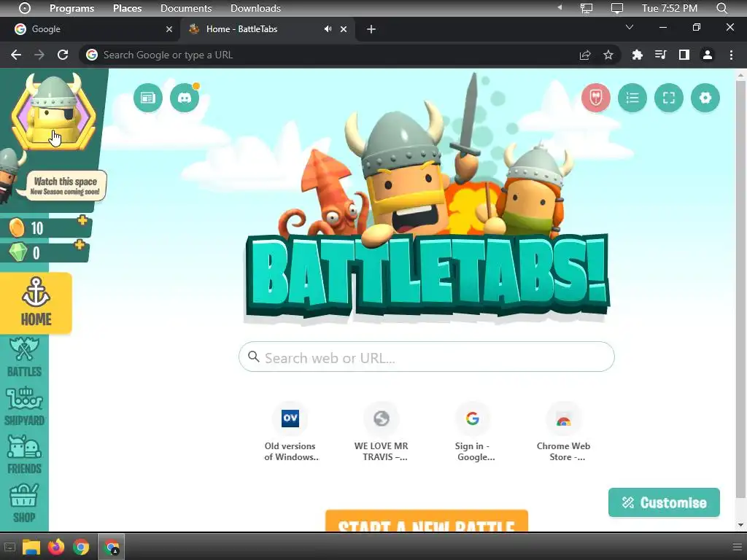Click the Chrome address bar
747x560 pixels.
coord(333,55)
